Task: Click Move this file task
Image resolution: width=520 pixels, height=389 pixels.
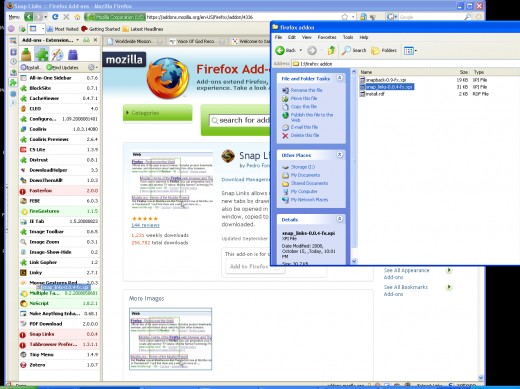Action: point(300,98)
